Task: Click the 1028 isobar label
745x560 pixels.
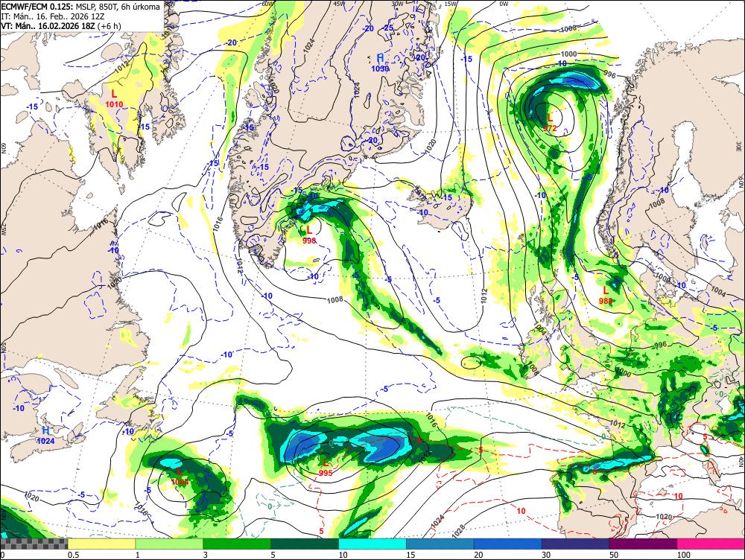Action: pos(459,532)
